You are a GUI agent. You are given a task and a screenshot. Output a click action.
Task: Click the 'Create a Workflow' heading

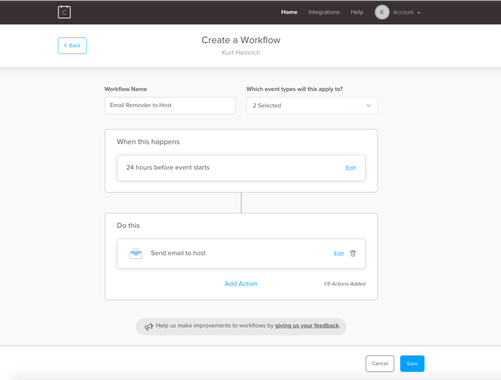[241, 40]
